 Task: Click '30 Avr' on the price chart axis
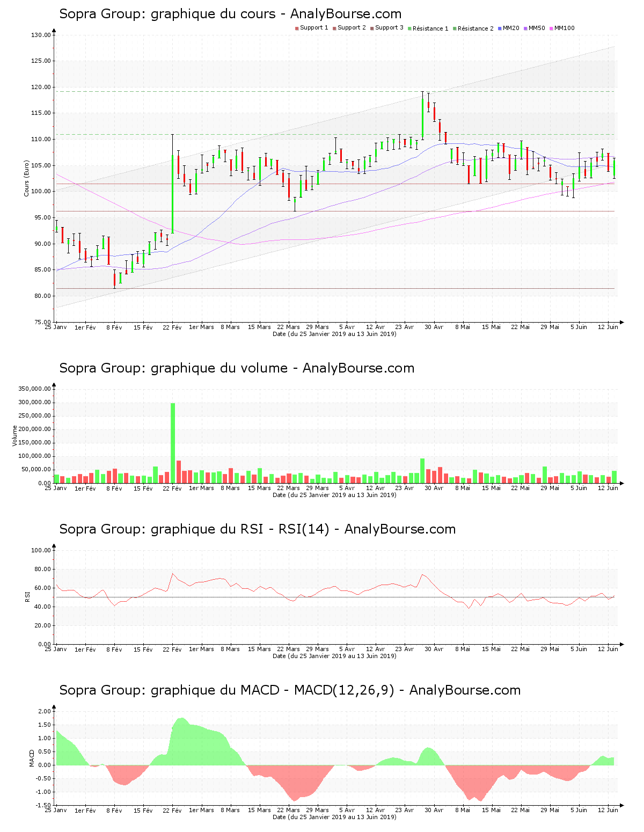click(434, 327)
